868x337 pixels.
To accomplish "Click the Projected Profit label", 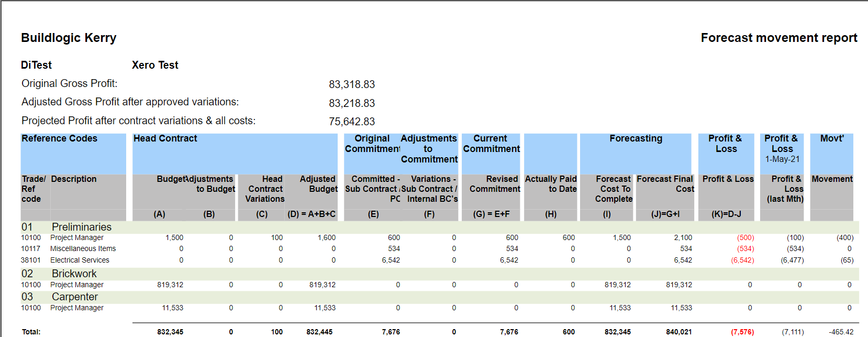I will [139, 121].
